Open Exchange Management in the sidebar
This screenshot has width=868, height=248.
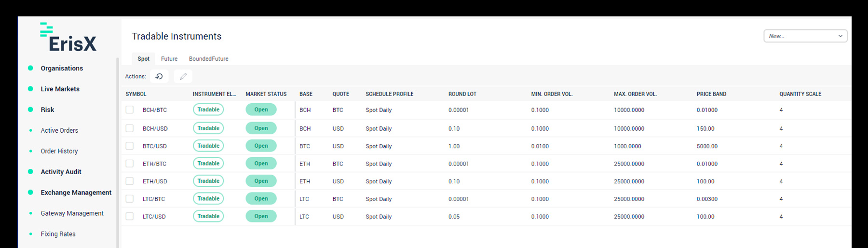[x=76, y=193]
